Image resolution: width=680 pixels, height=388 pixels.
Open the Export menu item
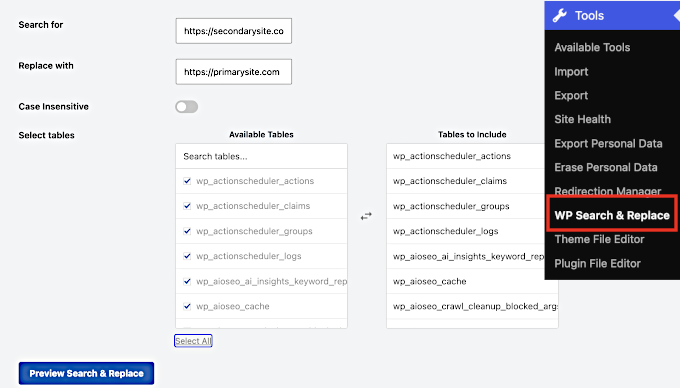[x=571, y=96]
